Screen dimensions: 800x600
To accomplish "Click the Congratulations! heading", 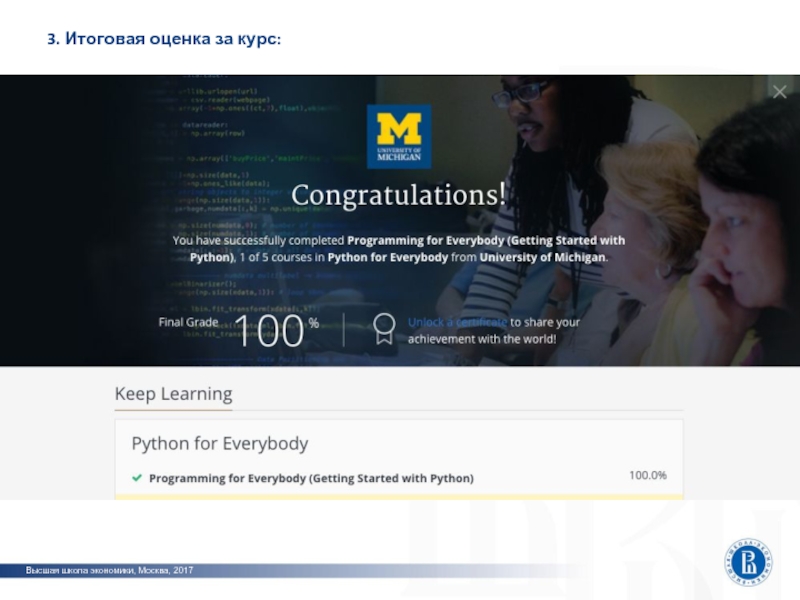I will pyautogui.click(x=398, y=194).
